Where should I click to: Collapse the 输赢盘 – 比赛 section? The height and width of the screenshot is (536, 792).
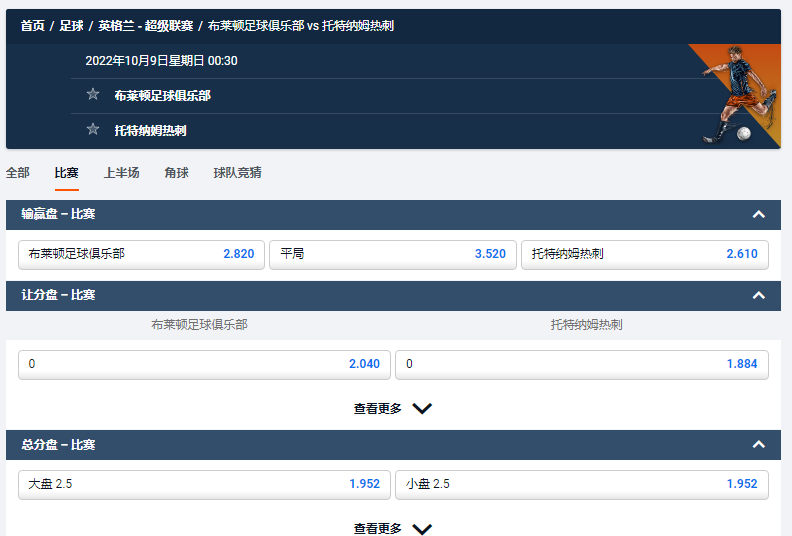[759, 215]
